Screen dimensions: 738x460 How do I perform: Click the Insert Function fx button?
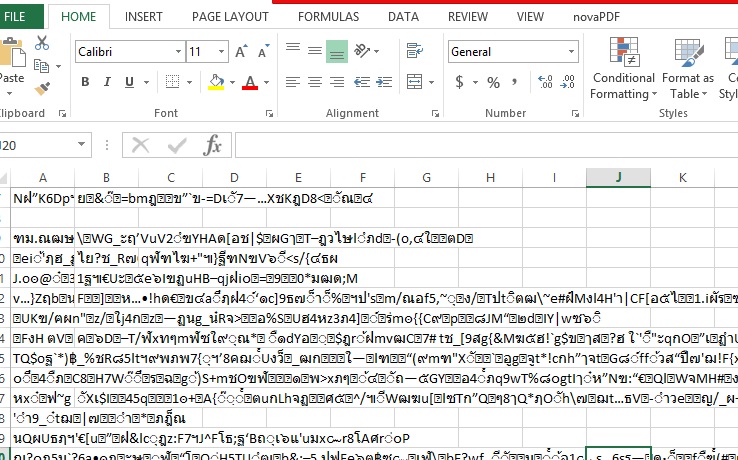(x=212, y=145)
